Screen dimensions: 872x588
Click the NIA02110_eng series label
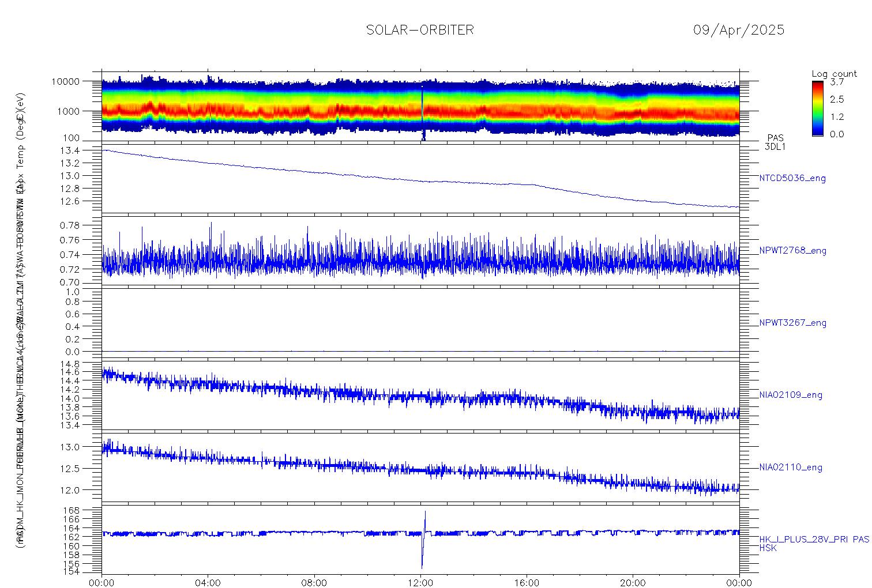pos(791,468)
